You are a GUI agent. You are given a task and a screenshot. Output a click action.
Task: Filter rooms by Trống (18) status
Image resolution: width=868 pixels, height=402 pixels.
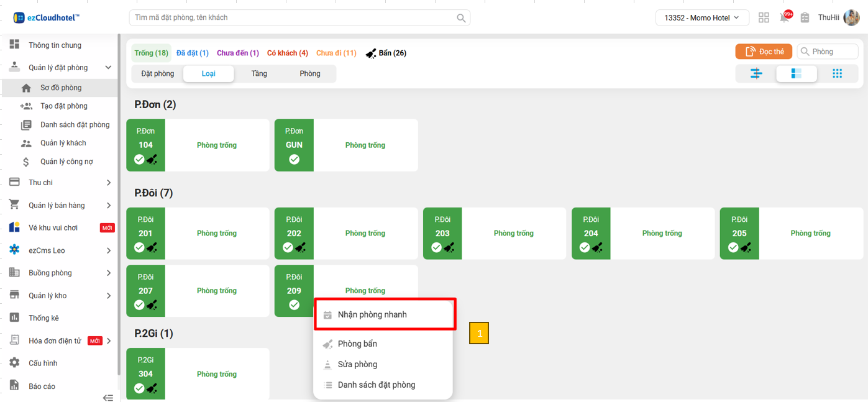coord(152,53)
